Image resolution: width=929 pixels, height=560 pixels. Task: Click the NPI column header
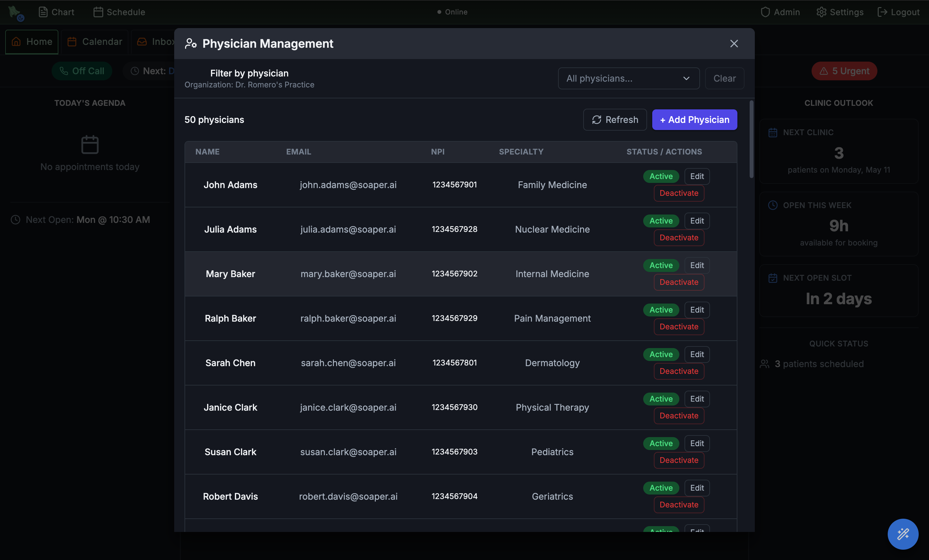pyautogui.click(x=437, y=152)
